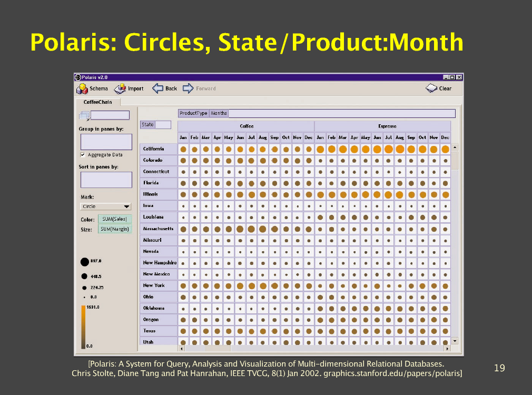This screenshot has width=532, height=395.
Task: Click the 897.0 size legend circle
Action: coord(85,262)
